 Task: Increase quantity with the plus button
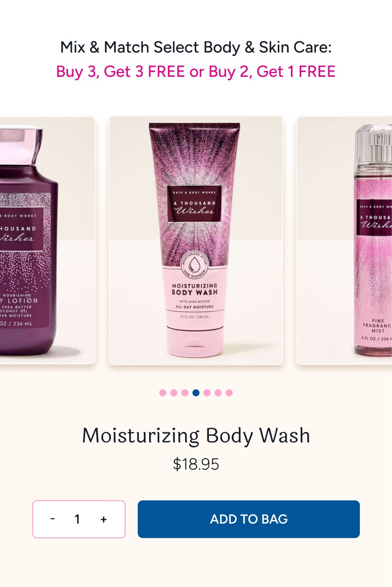[103, 519]
